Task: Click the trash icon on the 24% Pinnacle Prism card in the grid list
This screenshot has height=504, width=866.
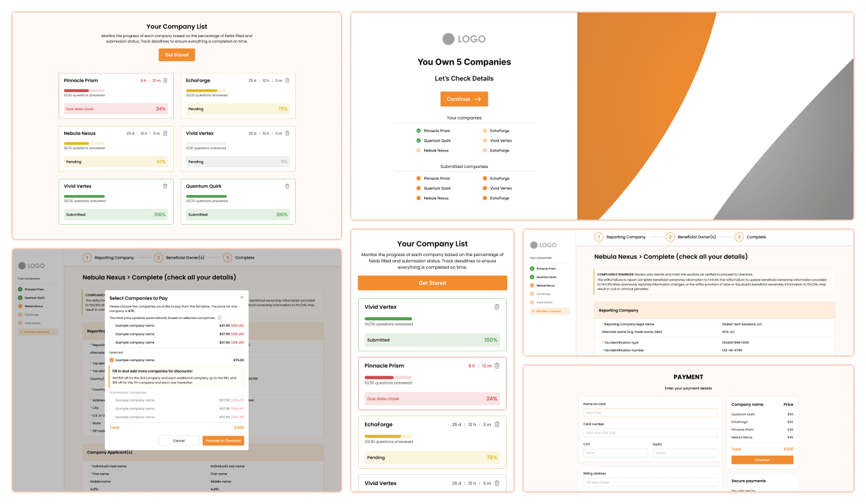Action: click(166, 81)
